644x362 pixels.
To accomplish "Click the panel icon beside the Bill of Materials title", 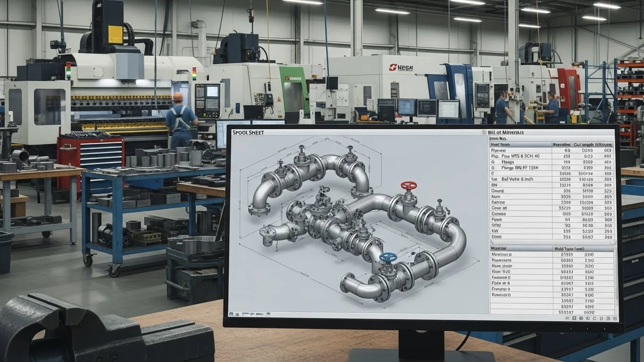I will 484,133.
